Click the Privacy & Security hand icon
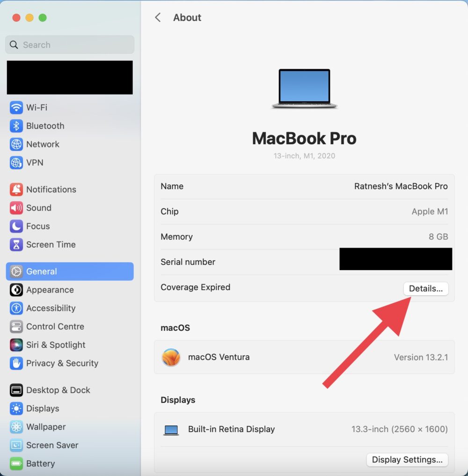 point(16,363)
